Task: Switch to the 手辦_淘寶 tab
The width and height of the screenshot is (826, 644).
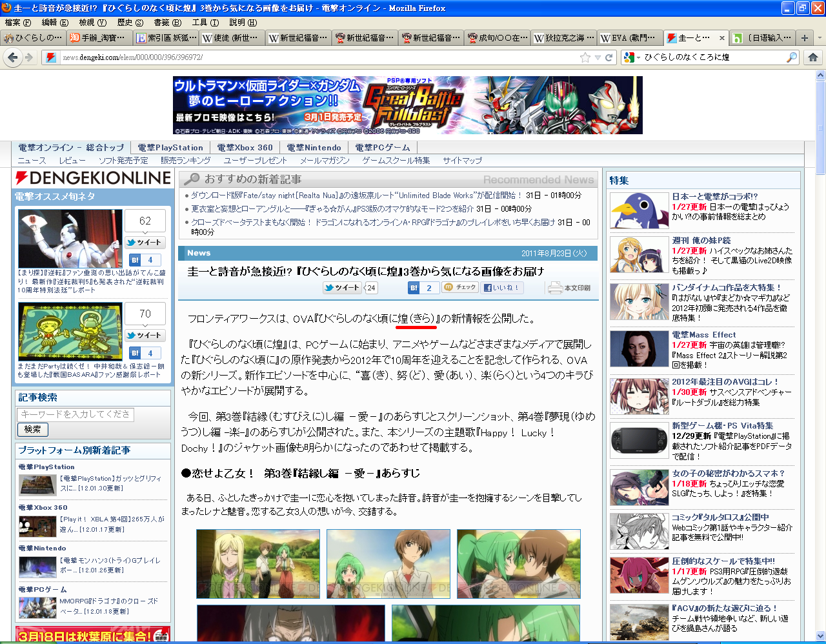Action: click(x=99, y=38)
